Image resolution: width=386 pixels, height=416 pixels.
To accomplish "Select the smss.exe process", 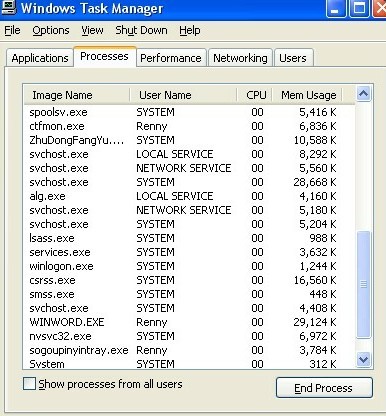I will pyautogui.click(x=189, y=294).
